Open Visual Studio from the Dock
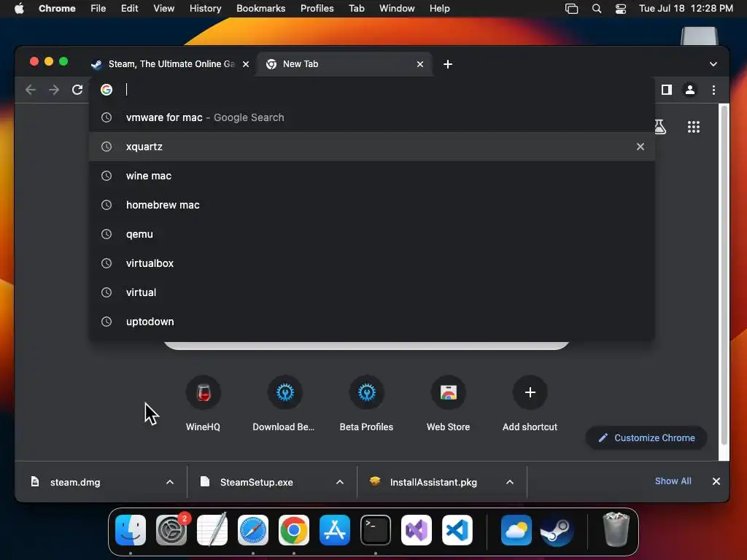The width and height of the screenshot is (747, 560). click(417, 530)
